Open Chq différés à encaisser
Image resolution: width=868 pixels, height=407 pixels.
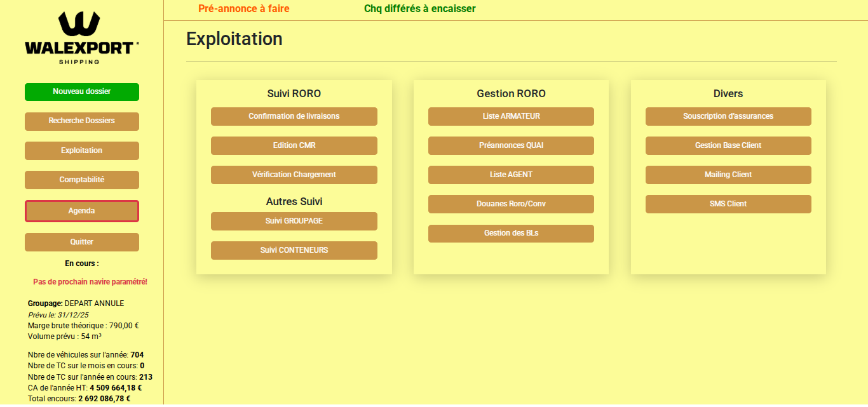click(x=419, y=9)
